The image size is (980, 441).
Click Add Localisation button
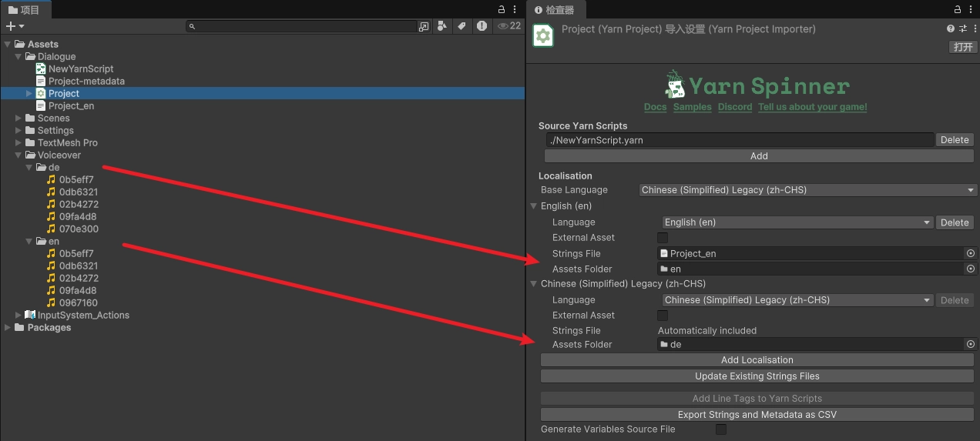[x=757, y=360]
